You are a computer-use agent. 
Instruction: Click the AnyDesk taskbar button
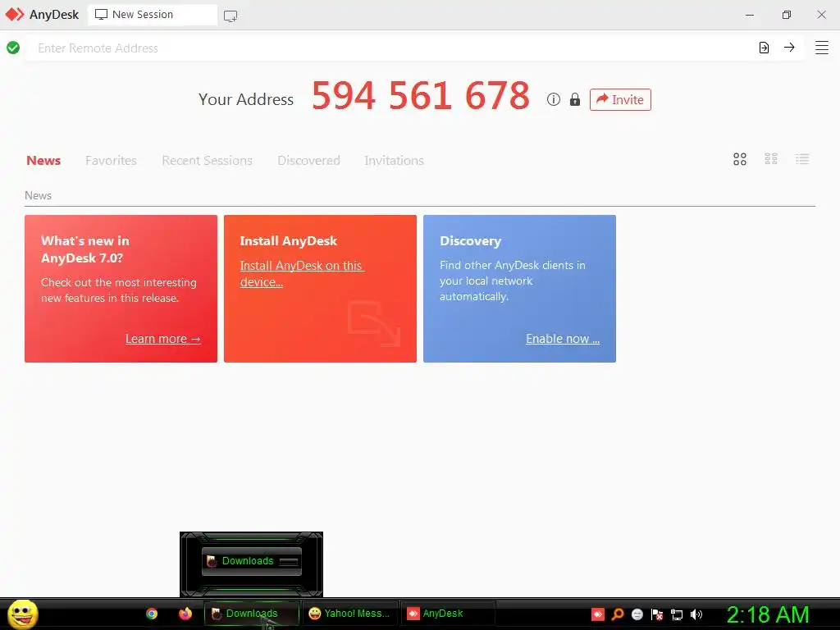coord(448,614)
